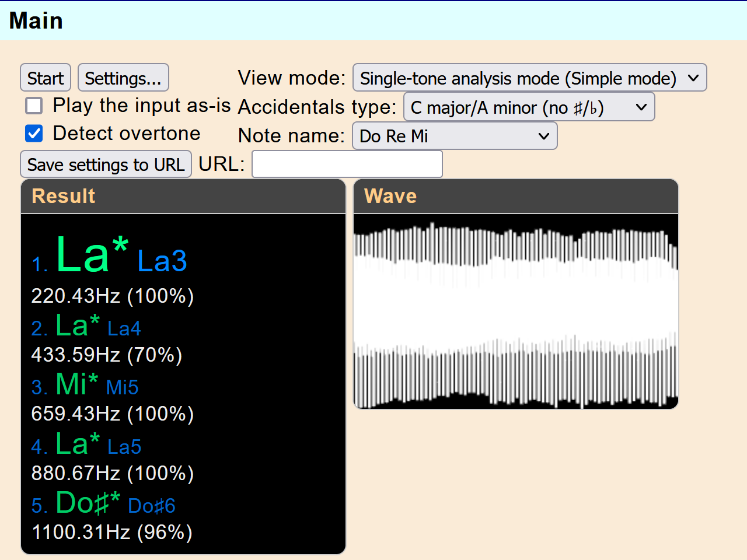Click inside the URL text field

coord(347,164)
